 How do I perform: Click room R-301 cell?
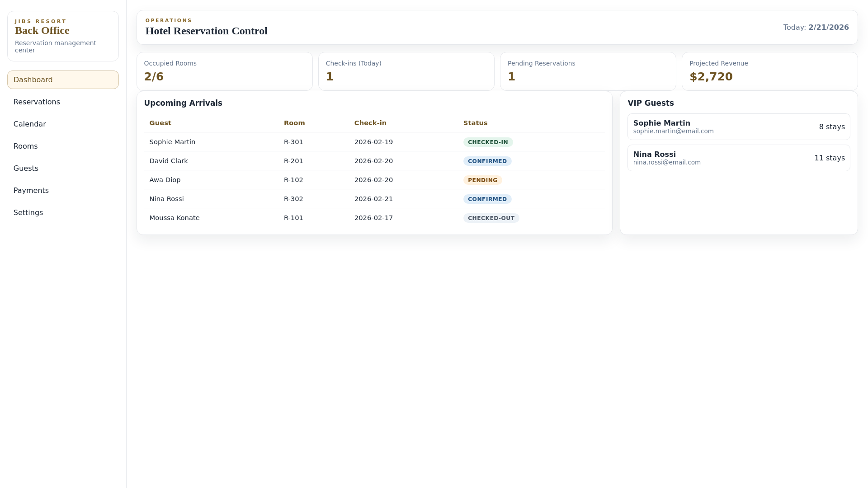[x=293, y=142]
